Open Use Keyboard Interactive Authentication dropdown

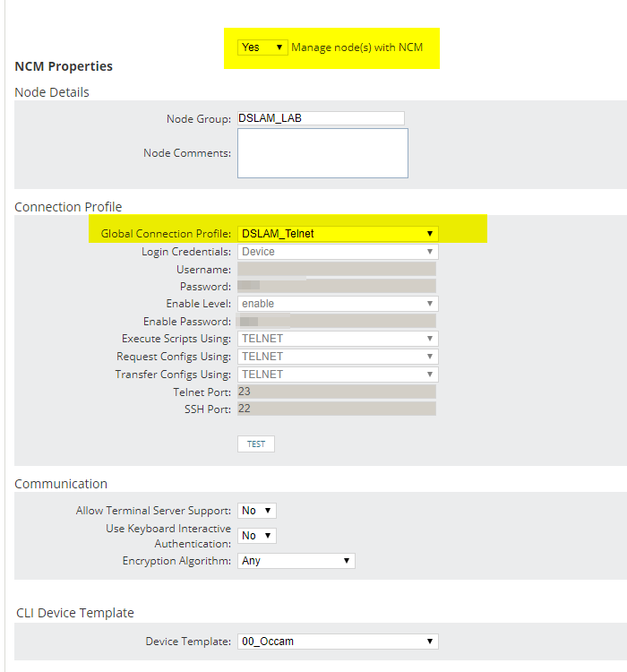tap(257, 536)
